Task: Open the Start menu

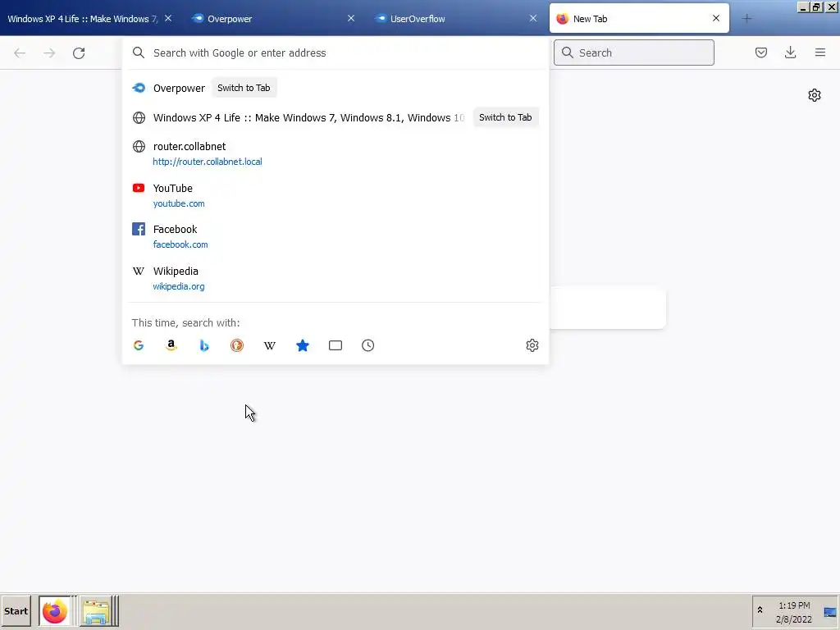Action: [x=16, y=611]
